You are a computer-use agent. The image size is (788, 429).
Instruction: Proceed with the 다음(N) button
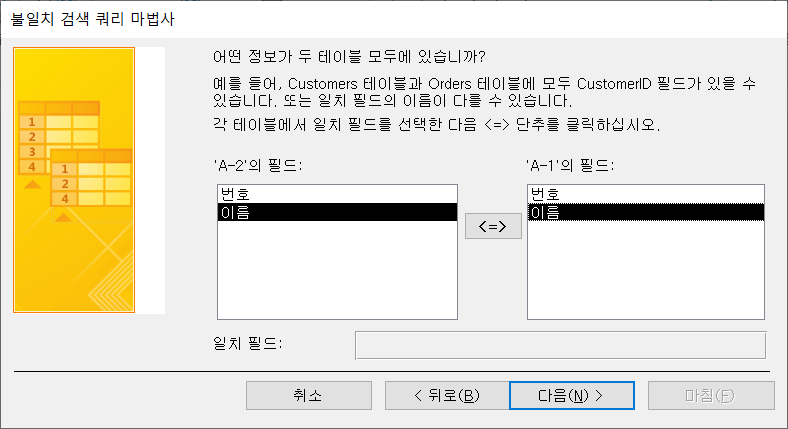click(x=571, y=395)
